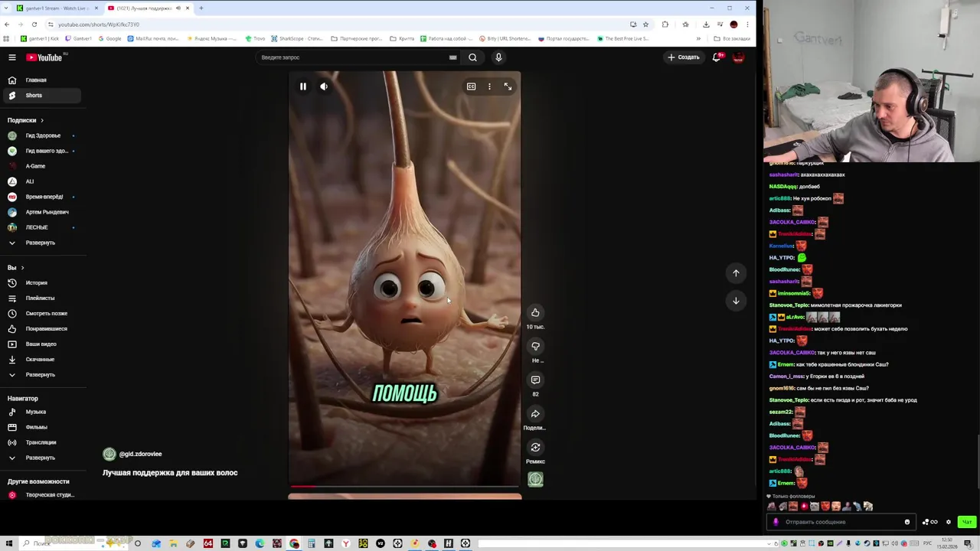Open Фильмы in Навигатор

(x=42, y=427)
